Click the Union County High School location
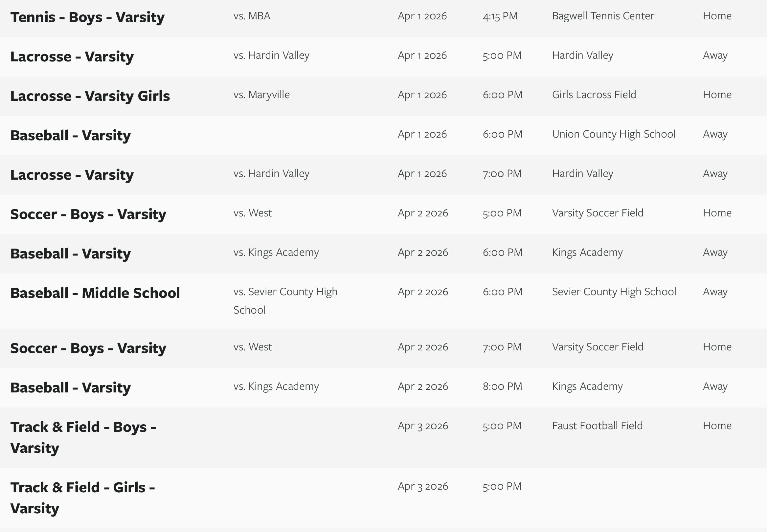Viewport: 767px width, 532px height. coord(613,134)
